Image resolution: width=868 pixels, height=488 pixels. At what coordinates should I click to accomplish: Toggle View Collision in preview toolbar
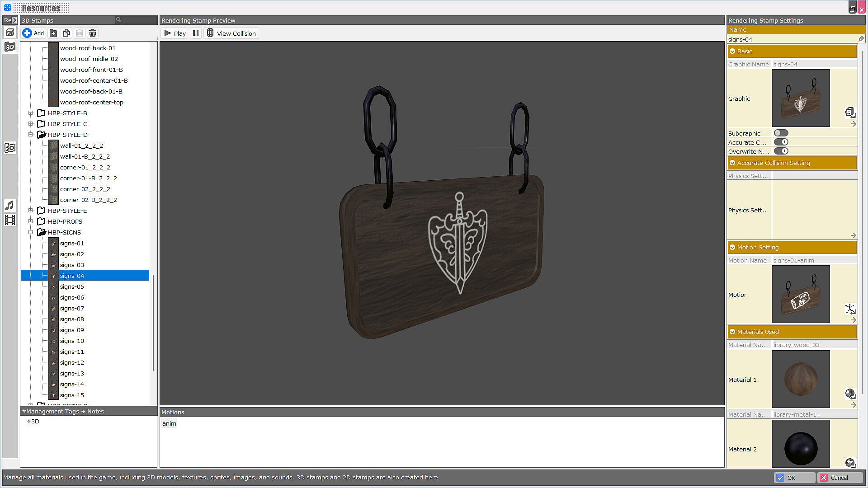tap(231, 33)
